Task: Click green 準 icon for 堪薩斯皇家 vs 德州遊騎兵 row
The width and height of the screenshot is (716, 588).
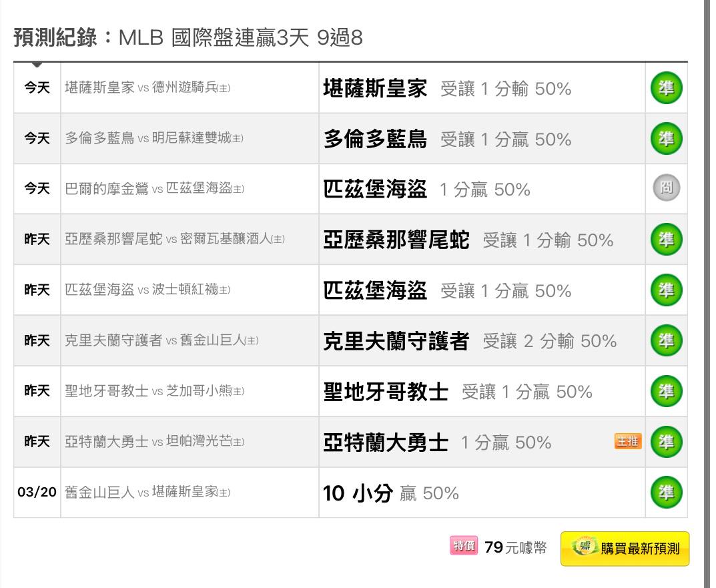Action: click(666, 88)
